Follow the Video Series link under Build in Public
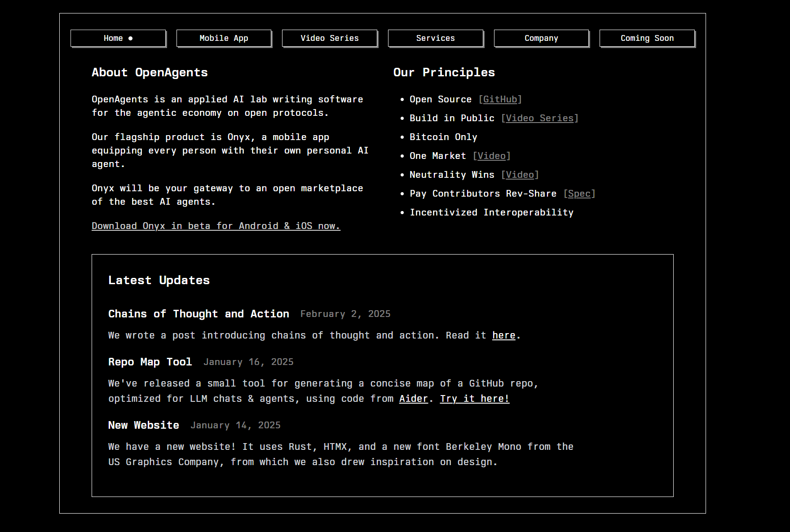Viewport: 790px width, 532px height. (x=539, y=118)
